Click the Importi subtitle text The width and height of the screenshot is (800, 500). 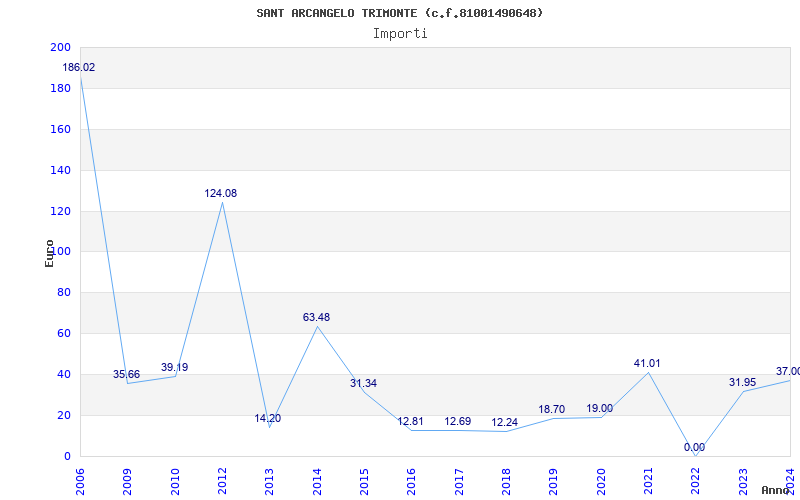click(400, 33)
